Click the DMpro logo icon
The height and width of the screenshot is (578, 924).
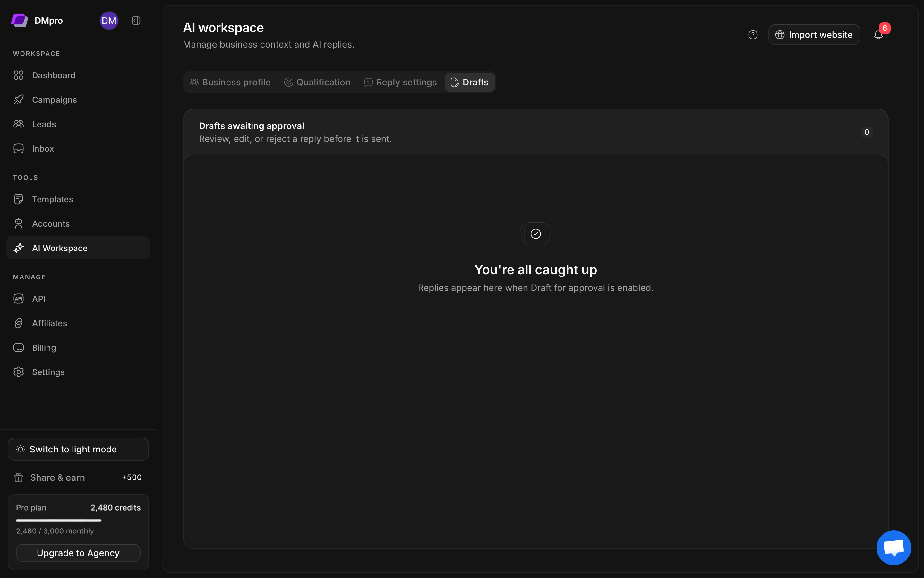tap(19, 20)
